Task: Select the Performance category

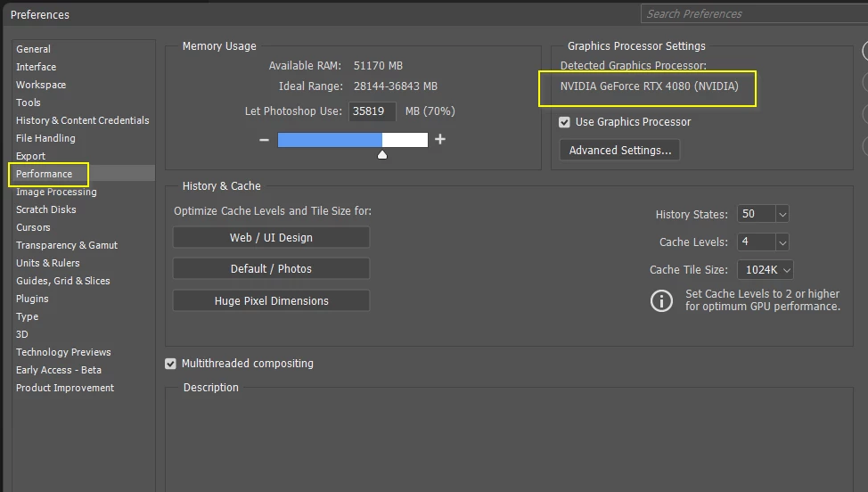Action: tap(45, 174)
